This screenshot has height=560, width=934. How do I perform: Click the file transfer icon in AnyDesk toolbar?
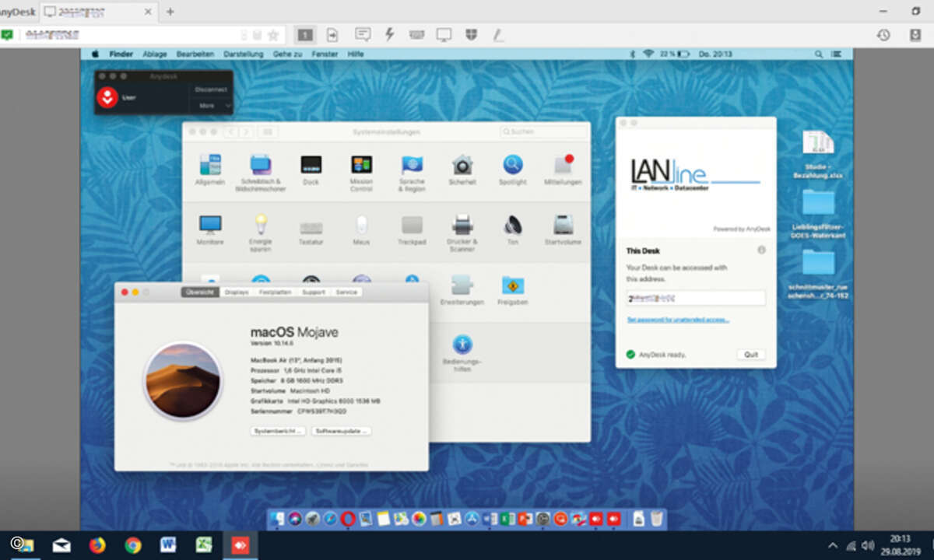(x=332, y=35)
